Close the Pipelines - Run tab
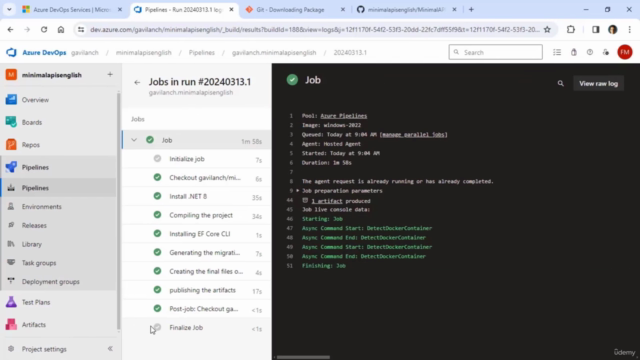Viewport: 640px width, 360px height. tap(231, 9)
